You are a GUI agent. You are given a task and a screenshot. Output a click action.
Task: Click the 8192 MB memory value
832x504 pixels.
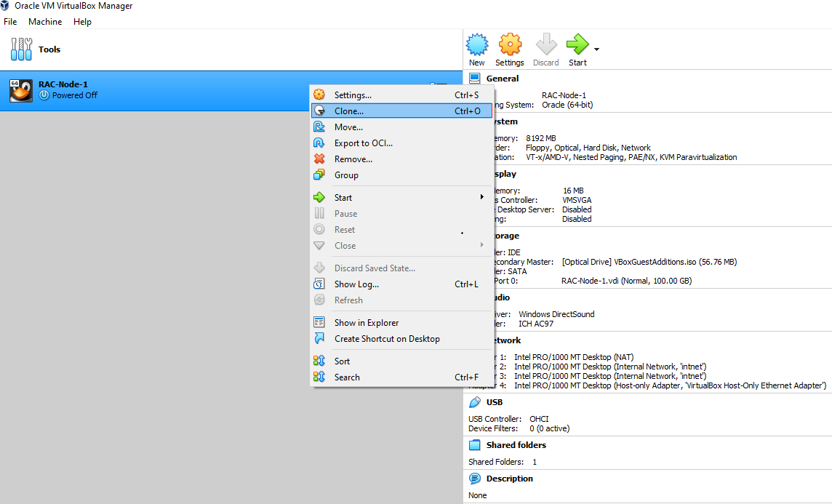coord(541,138)
